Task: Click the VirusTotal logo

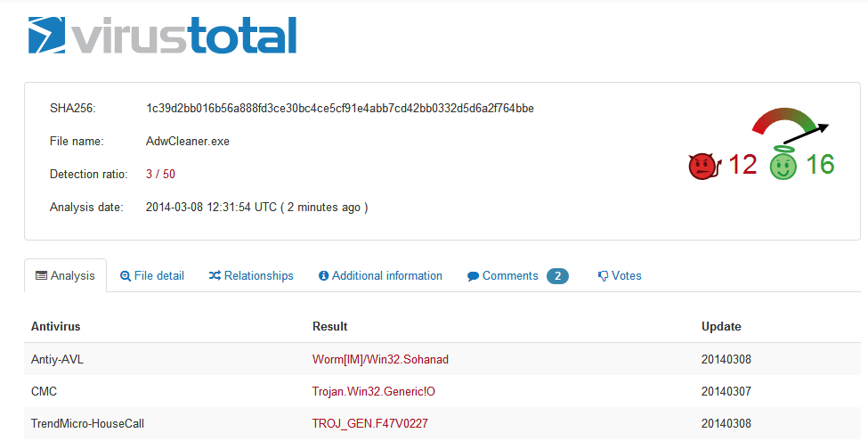Action: coord(162,36)
